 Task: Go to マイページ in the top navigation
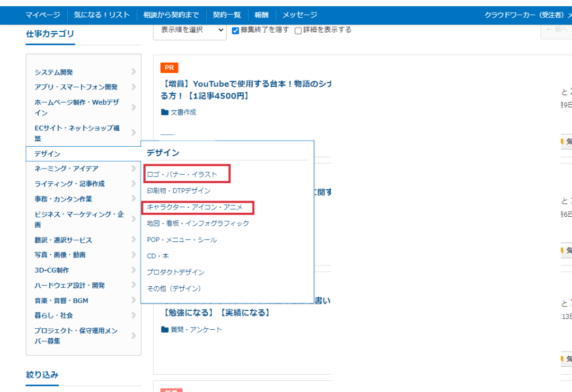pos(43,15)
